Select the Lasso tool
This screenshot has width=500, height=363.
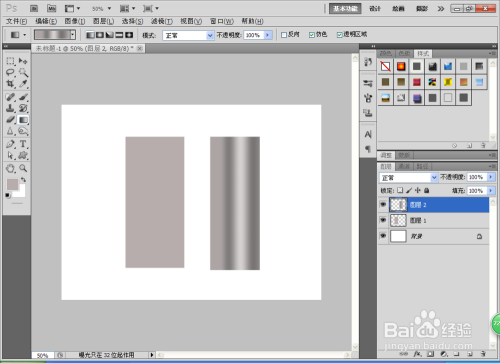coord(10,72)
